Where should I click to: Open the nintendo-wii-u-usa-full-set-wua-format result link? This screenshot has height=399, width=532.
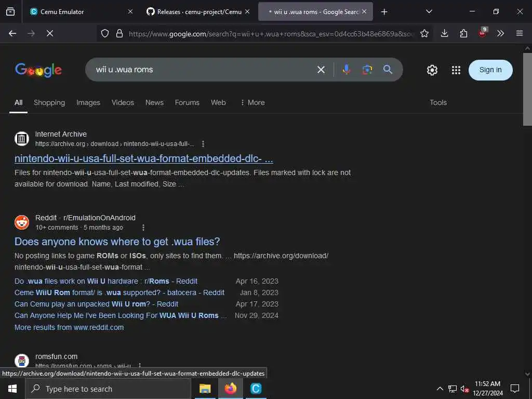pyautogui.click(x=144, y=158)
